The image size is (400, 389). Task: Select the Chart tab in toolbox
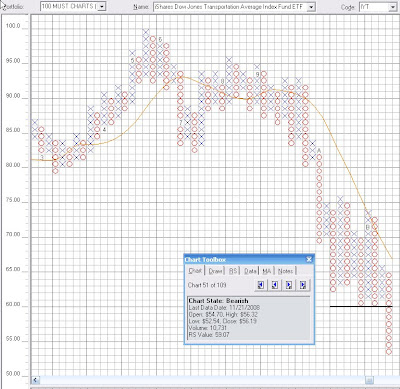[x=195, y=270]
